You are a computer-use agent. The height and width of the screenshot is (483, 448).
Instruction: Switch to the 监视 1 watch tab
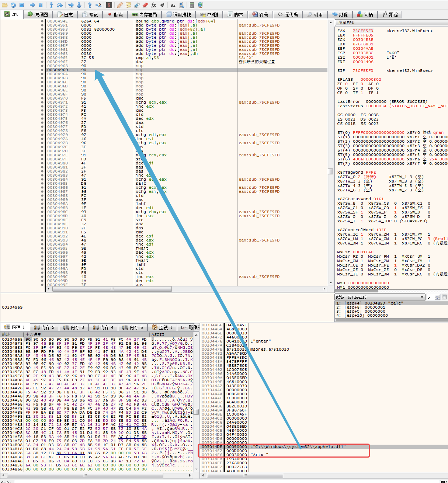point(162,327)
